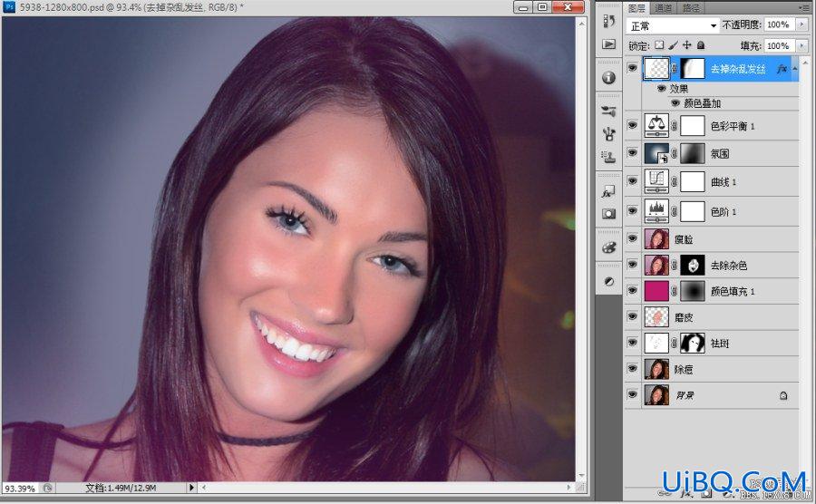
Task: Open the Tool Presets panel icon
Action: [x=609, y=111]
